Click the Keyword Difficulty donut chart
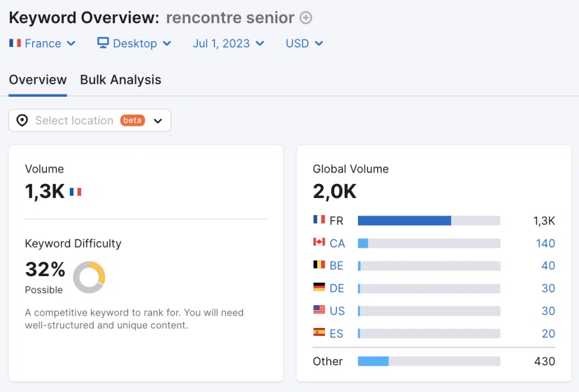The width and height of the screenshot is (579, 392). pos(89,277)
